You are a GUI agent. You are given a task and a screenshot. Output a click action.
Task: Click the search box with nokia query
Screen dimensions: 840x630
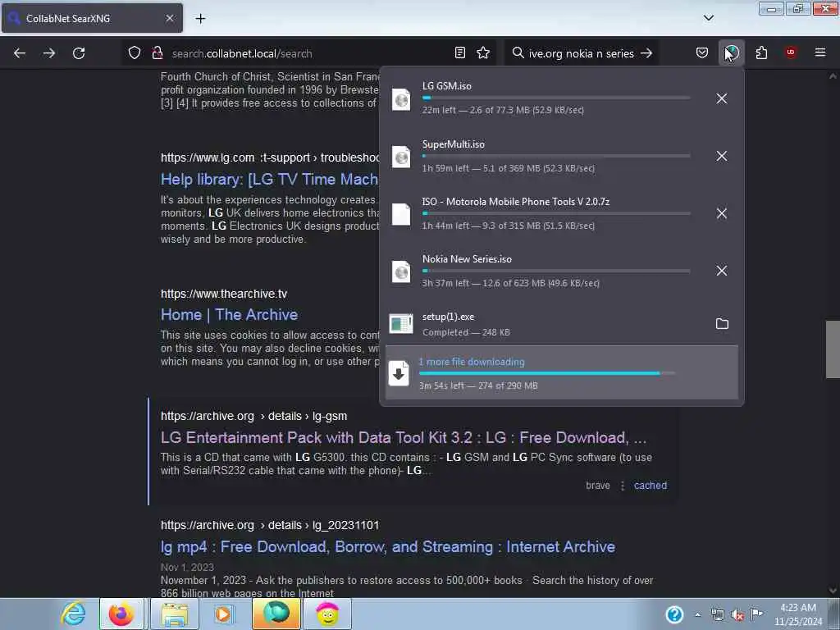(x=582, y=53)
